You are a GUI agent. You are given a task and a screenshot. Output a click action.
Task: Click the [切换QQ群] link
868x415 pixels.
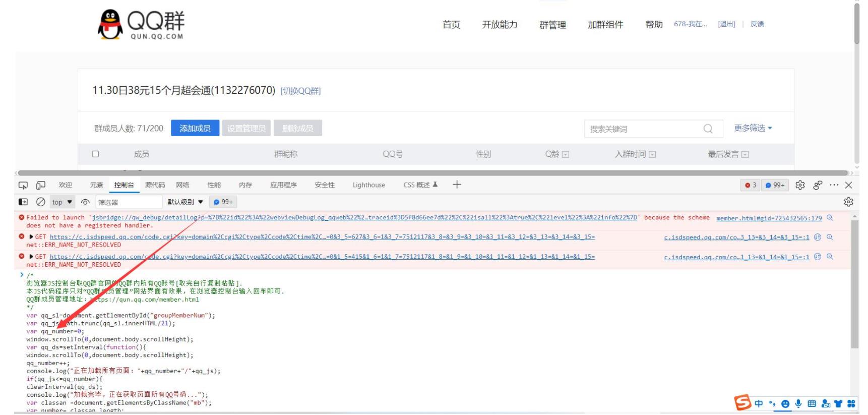[300, 91]
